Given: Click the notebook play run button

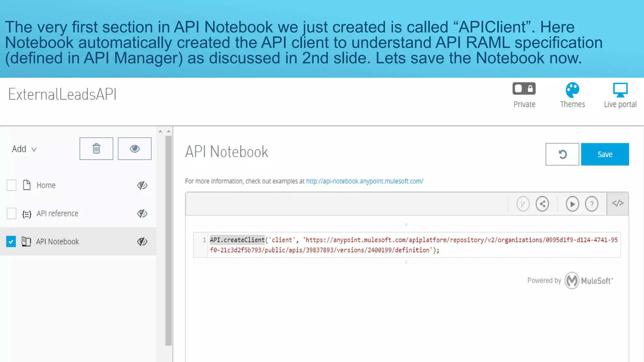Looking at the screenshot, I should [572, 204].
